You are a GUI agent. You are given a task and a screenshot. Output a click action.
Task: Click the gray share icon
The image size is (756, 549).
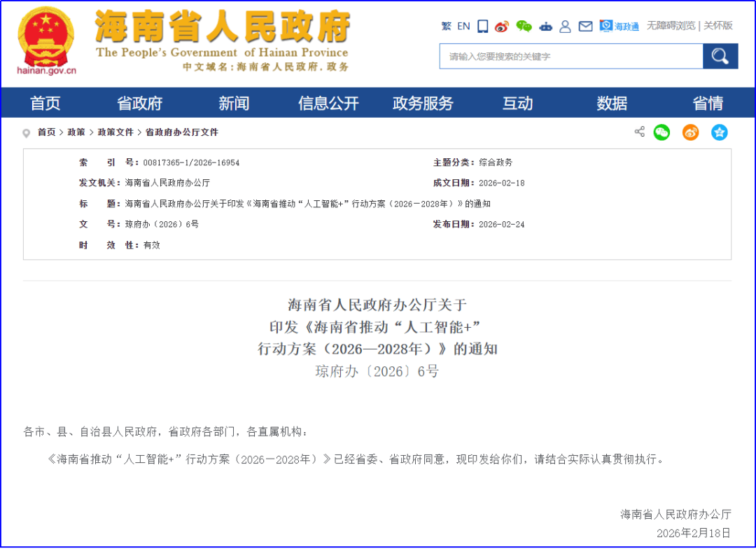639,132
